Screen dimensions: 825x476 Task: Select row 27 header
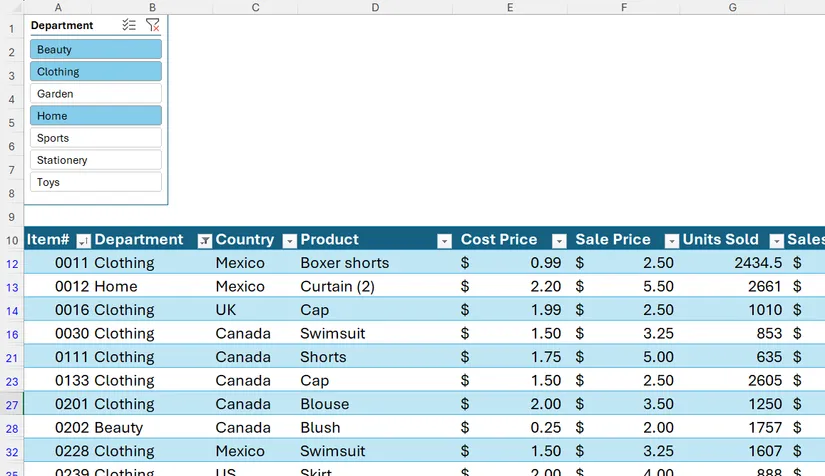(x=12, y=405)
